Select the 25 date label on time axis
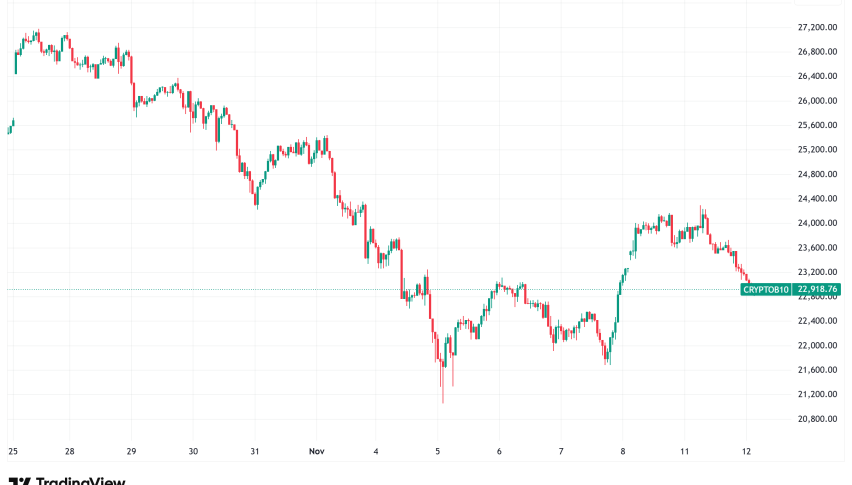 point(11,451)
